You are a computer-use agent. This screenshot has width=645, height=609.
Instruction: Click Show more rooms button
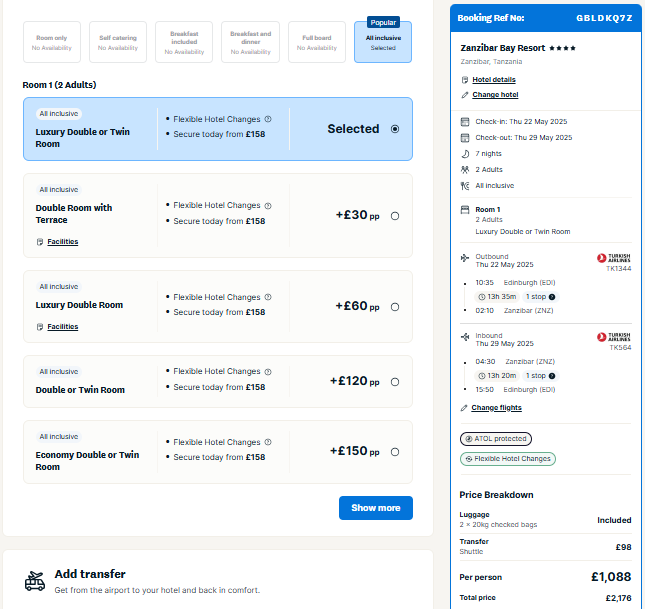click(376, 508)
